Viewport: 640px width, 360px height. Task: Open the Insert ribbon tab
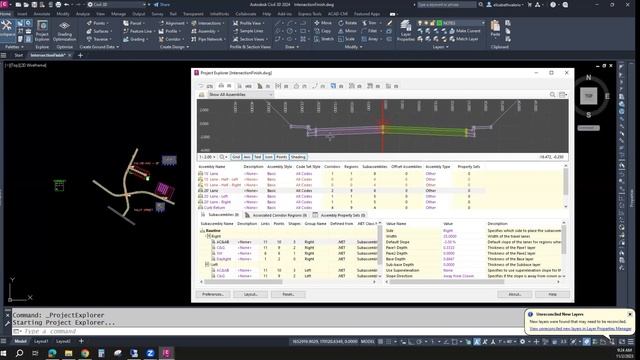[22, 14]
